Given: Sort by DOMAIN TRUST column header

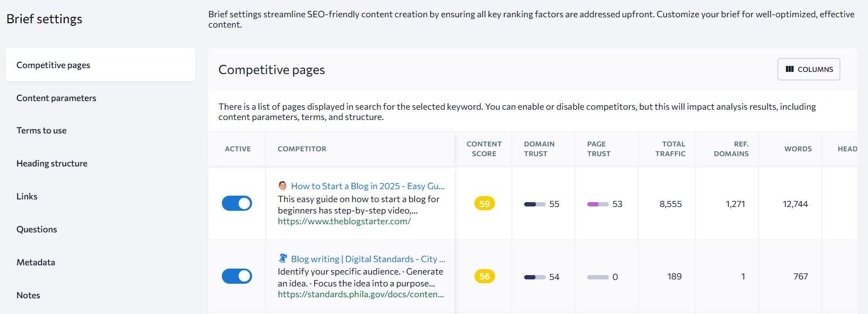Looking at the screenshot, I should point(539,149).
